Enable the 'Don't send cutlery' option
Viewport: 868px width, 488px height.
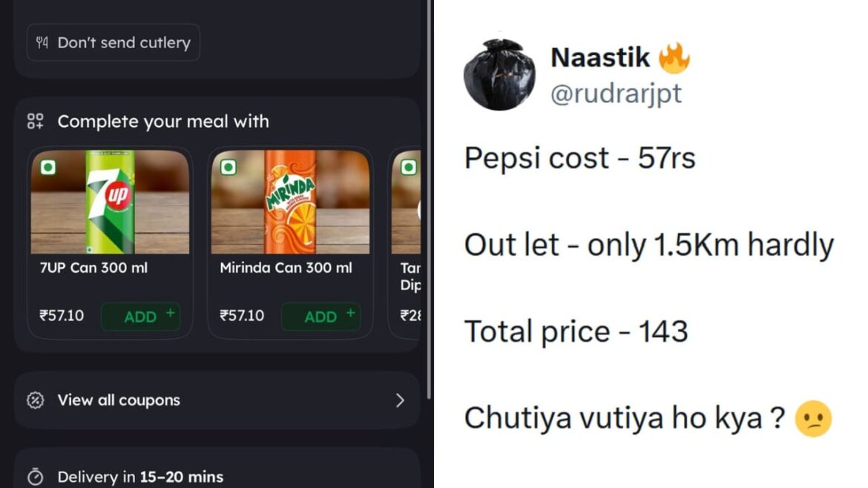pos(113,42)
